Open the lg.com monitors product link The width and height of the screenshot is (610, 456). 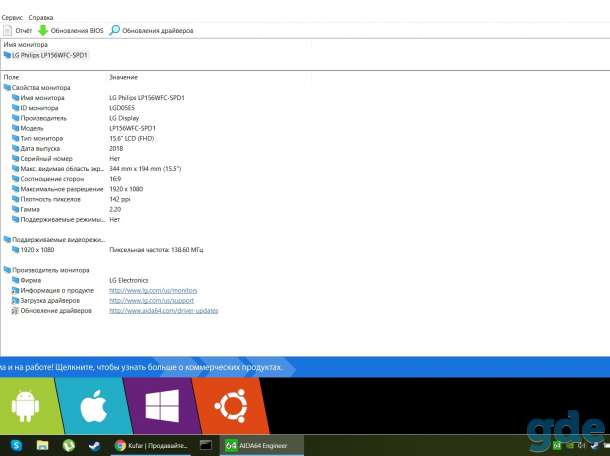[x=153, y=290]
